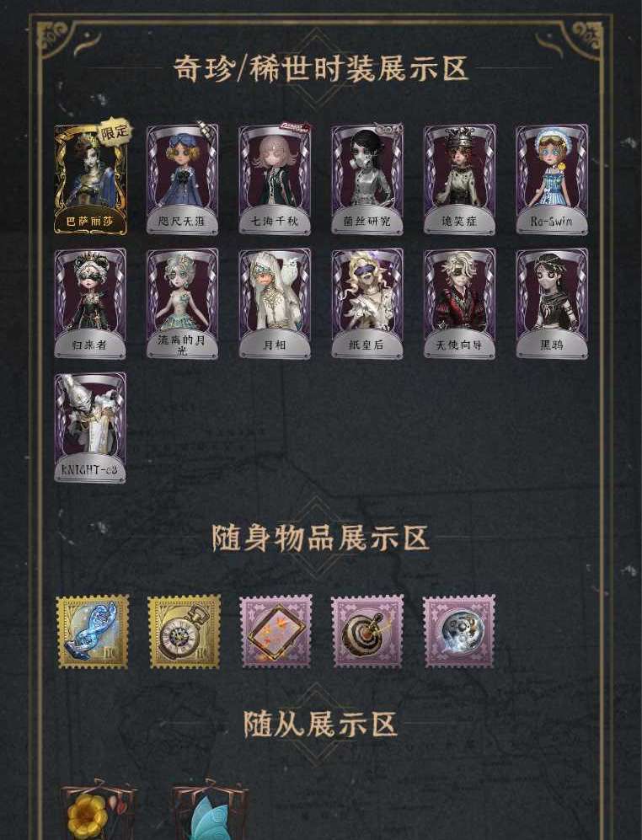
Task: Open the 流离的月光 costume card
Action: pyautogui.click(x=182, y=304)
